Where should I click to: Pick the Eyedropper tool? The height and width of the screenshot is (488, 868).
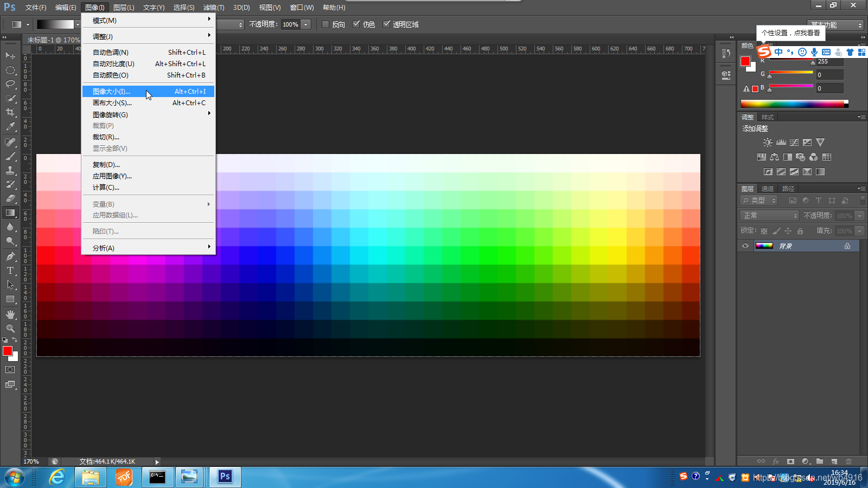click(10, 126)
